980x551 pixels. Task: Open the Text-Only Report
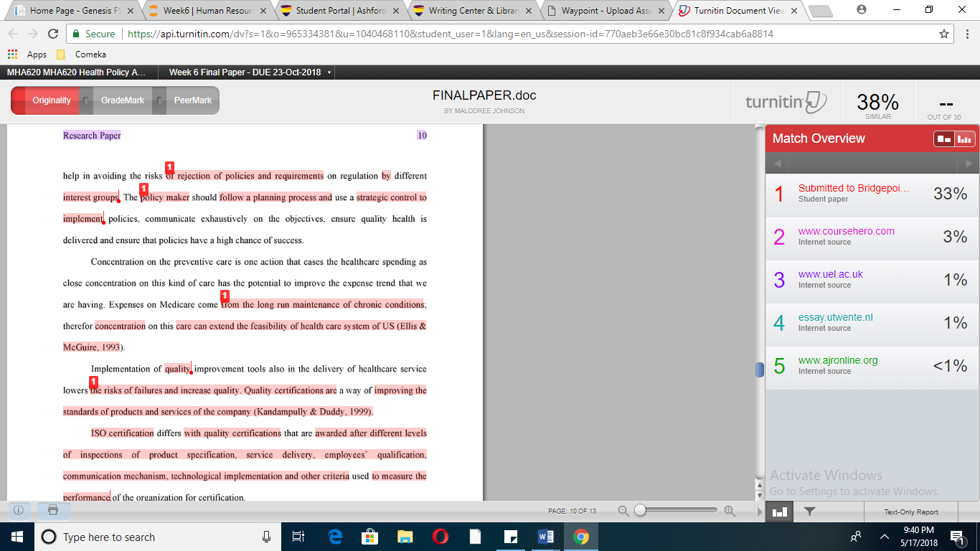click(x=911, y=512)
